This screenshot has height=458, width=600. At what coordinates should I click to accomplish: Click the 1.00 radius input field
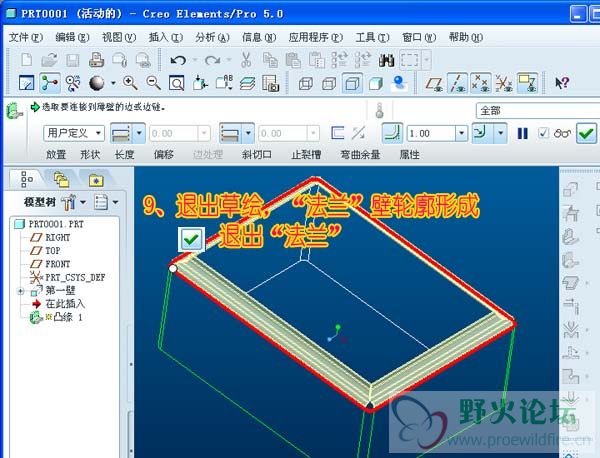click(x=432, y=133)
